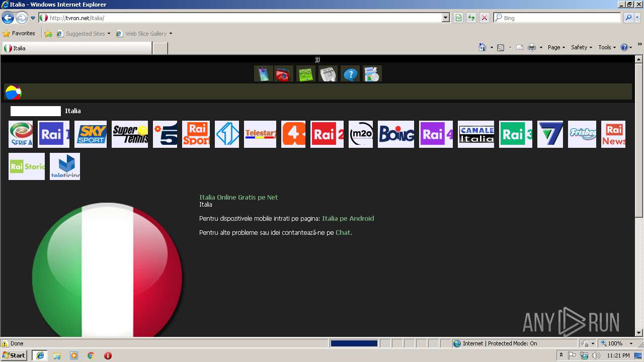This screenshot has height=362, width=644.
Task: Click the Read Mail envelope icon
Action: tap(519, 47)
